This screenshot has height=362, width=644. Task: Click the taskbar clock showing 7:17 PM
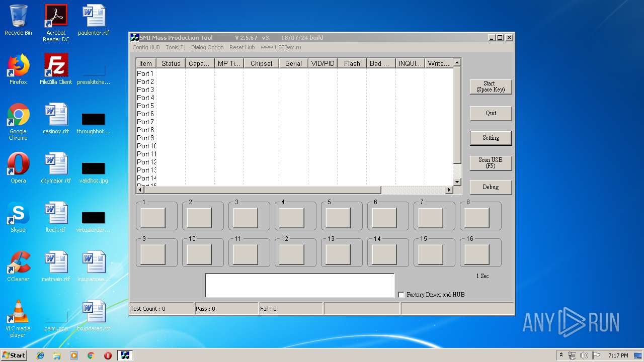618,355
